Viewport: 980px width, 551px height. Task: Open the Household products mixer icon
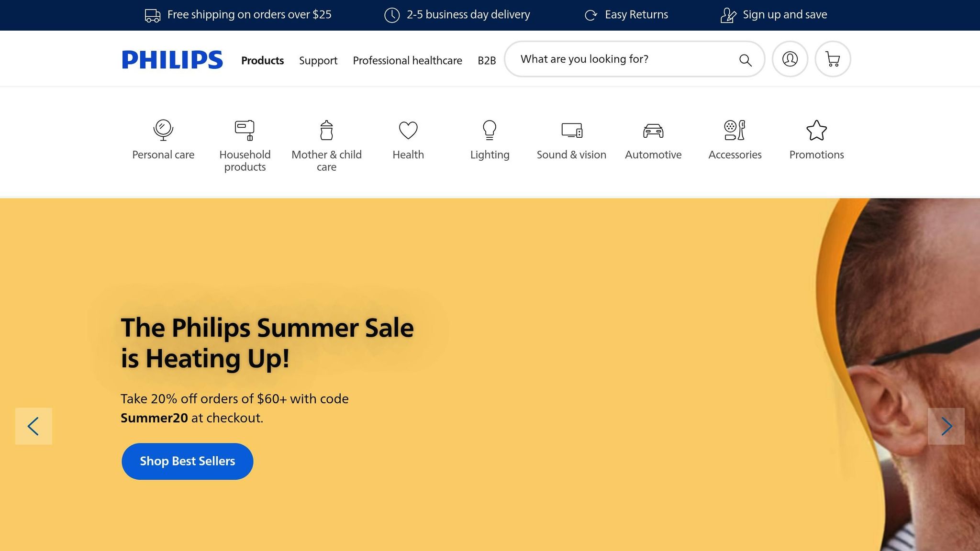[x=245, y=130]
